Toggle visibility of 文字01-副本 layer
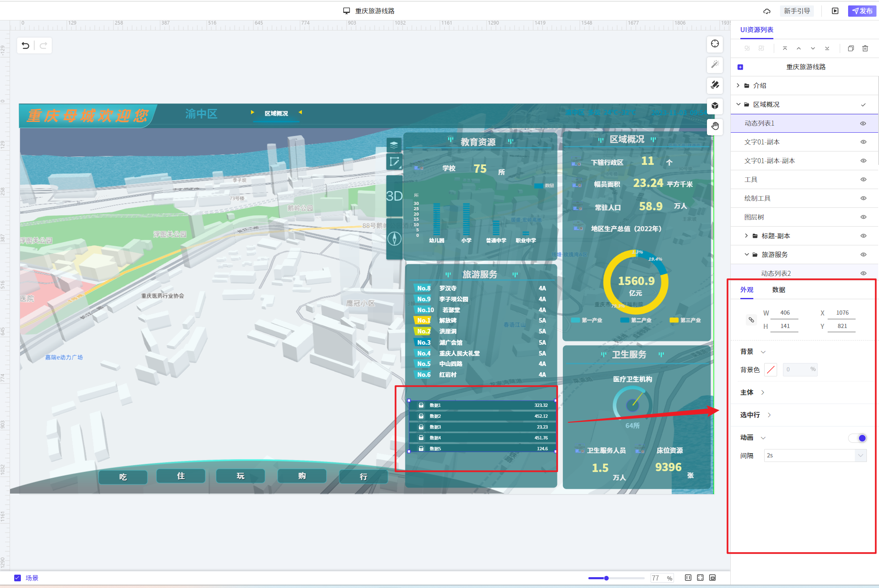The width and height of the screenshot is (879, 588). click(x=863, y=142)
